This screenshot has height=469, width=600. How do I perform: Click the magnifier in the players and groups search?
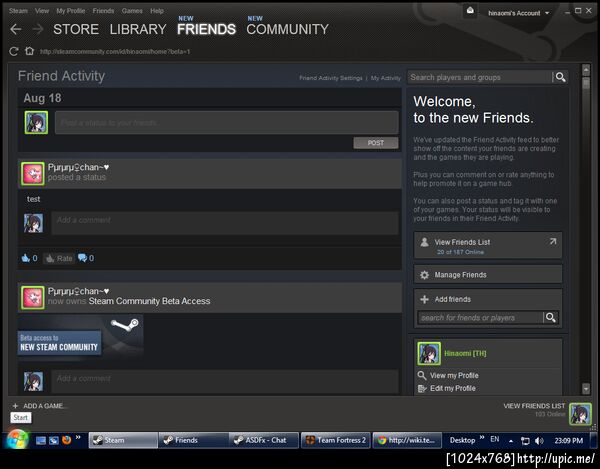[560, 77]
